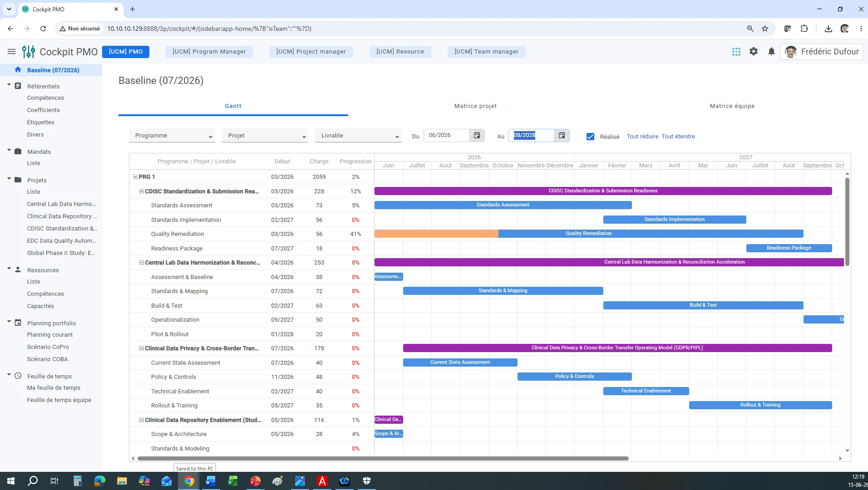Switch to the Gantt tab
868x490 pixels.
click(x=233, y=106)
